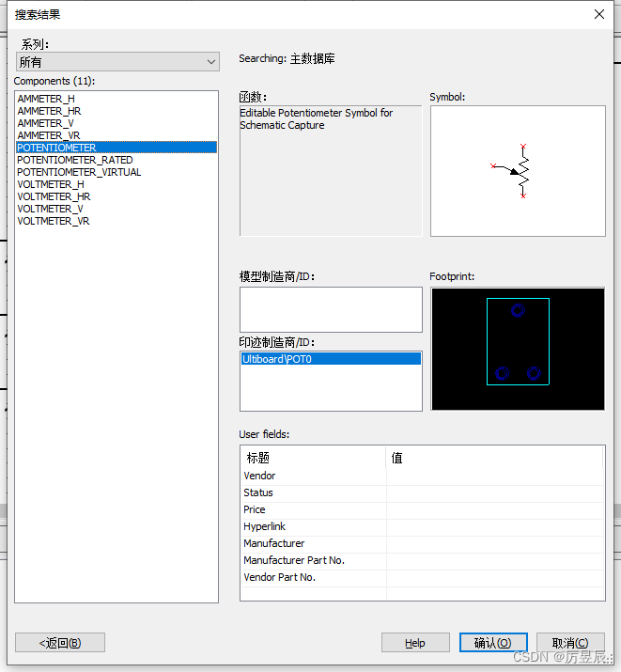Click the black footprint preview image
The height and width of the screenshot is (672, 621).
pos(518,349)
